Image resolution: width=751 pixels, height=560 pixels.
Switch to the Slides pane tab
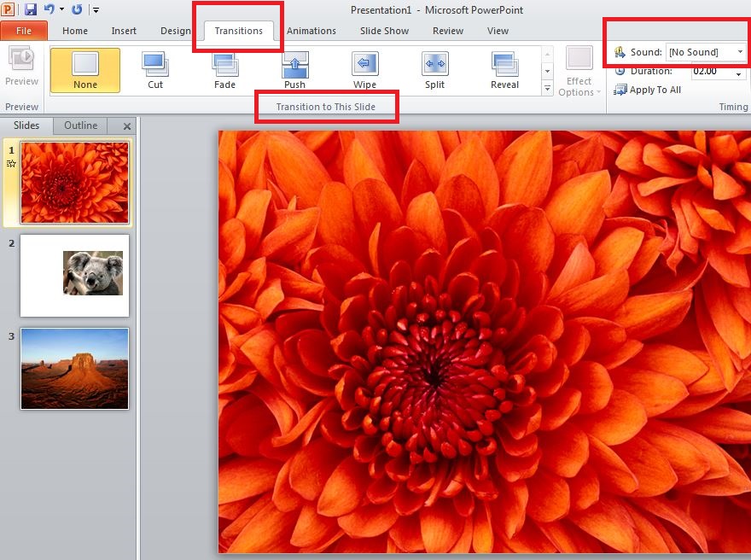(x=26, y=125)
